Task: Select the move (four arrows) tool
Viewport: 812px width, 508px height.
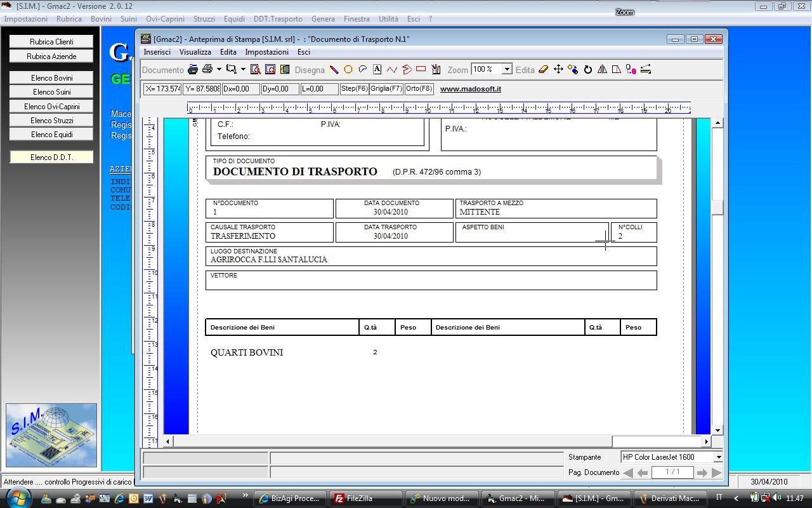Action: coord(558,69)
